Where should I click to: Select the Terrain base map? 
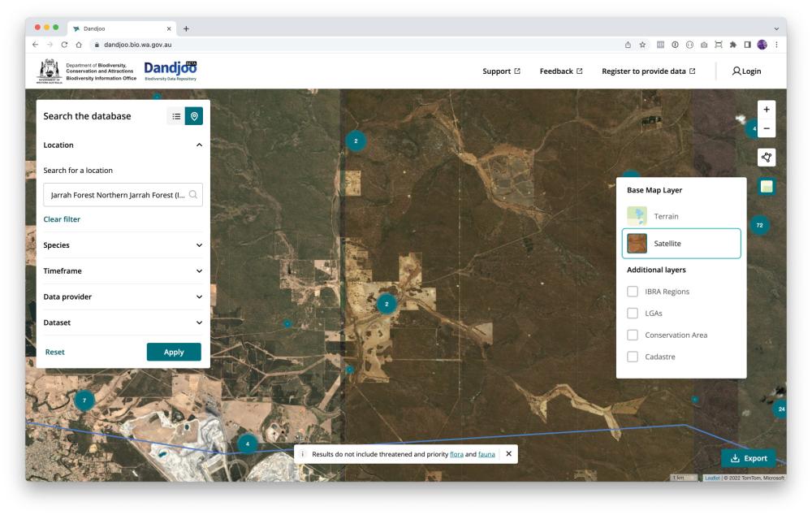[681, 216]
